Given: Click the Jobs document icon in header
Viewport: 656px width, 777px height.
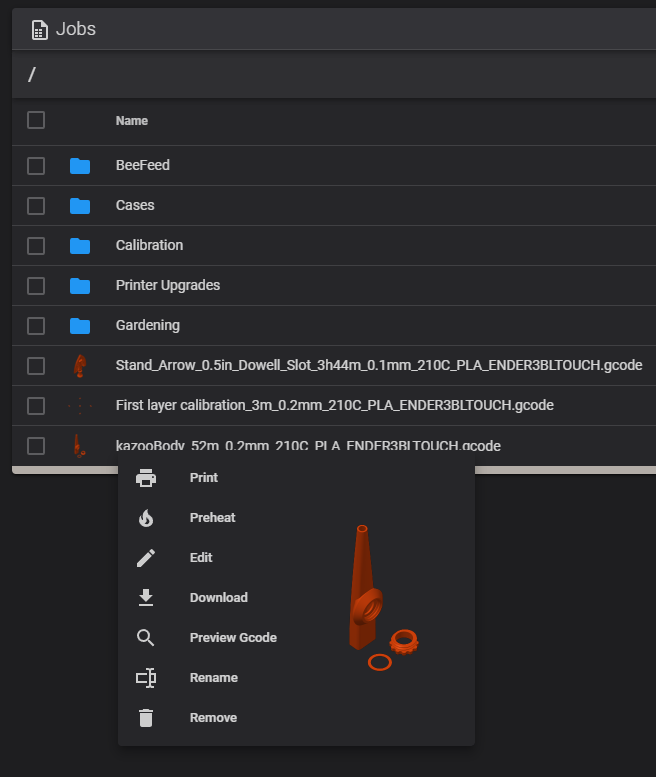Looking at the screenshot, I should [x=40, y=30].
